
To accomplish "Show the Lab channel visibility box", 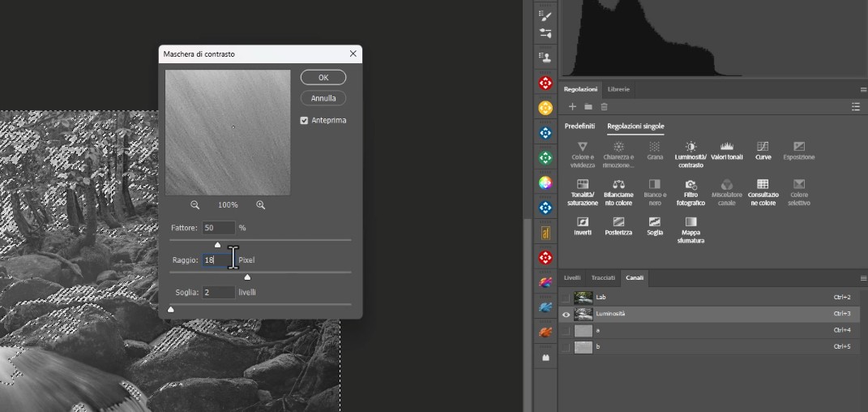I will pyautogui.click(x=566, y=298).
